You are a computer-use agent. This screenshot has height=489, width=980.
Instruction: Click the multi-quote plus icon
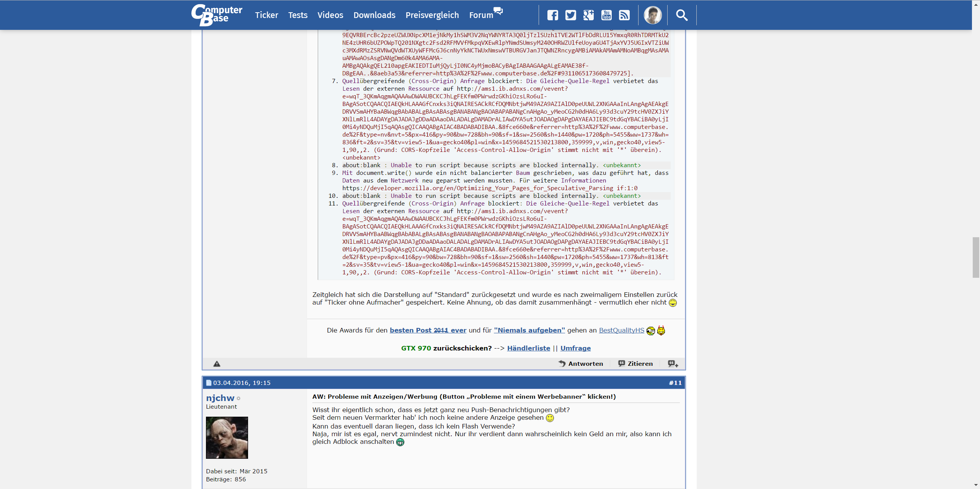[x=673, y=364]
